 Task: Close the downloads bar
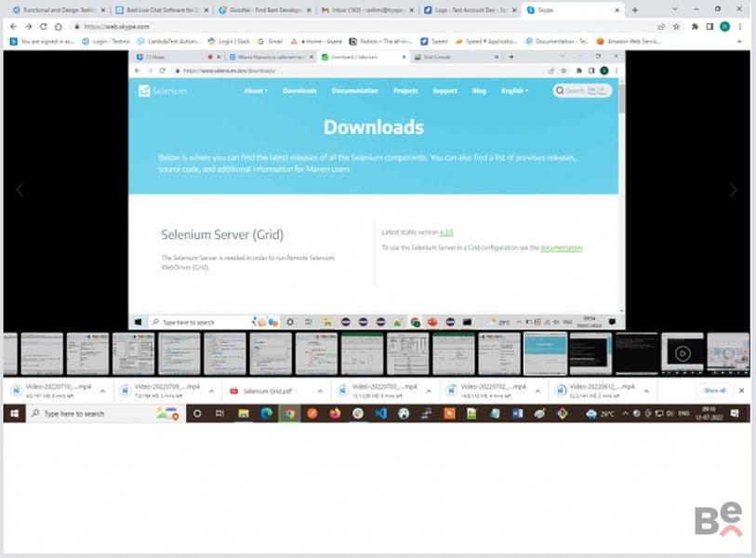(x=742, y=391)
